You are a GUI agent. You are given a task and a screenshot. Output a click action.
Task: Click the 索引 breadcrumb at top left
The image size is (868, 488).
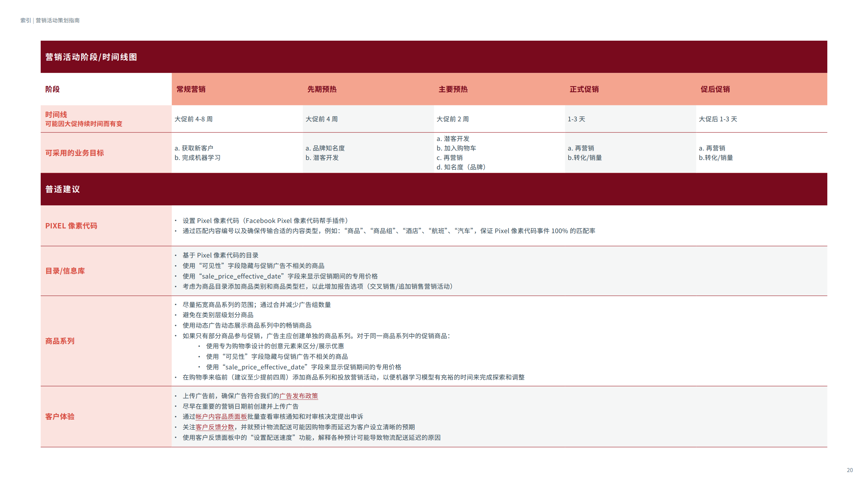[25, 20]
